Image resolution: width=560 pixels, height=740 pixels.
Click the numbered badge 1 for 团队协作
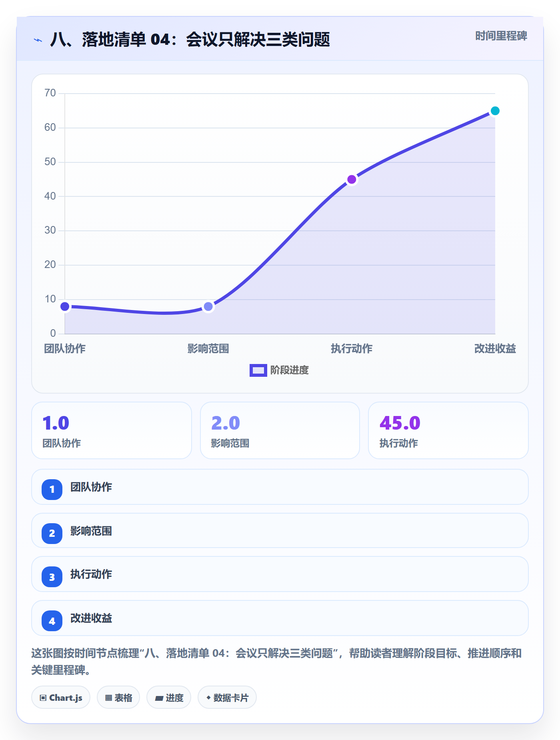coord(52,489)
